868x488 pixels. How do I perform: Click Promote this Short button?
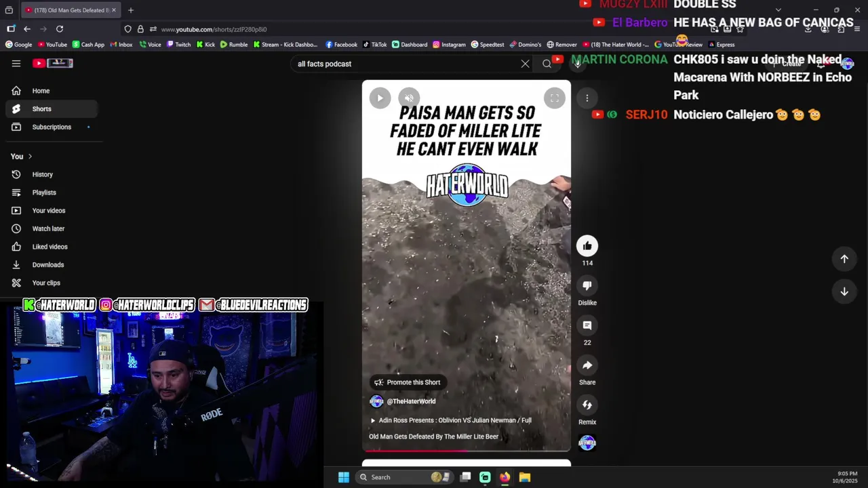(408, 382)
